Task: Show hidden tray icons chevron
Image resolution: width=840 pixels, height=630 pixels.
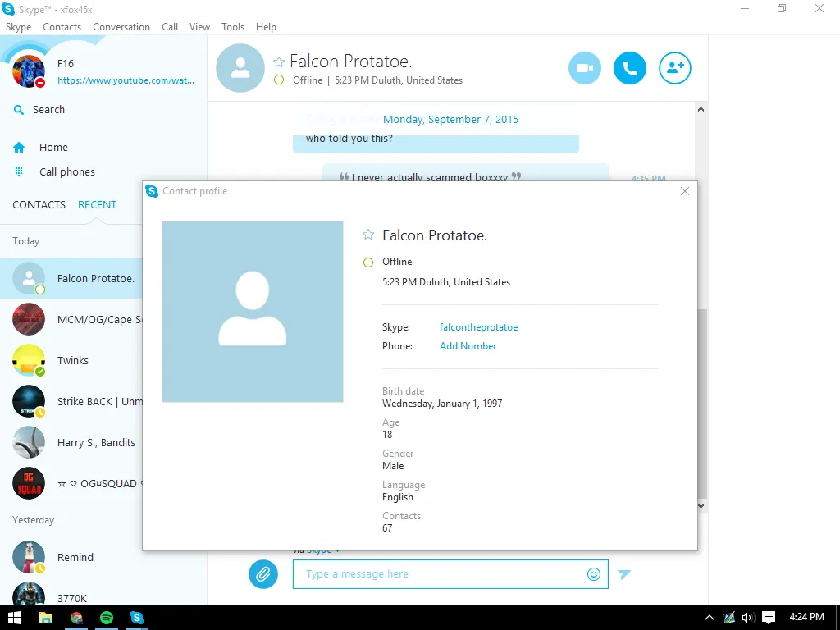Action: (710, 618)
